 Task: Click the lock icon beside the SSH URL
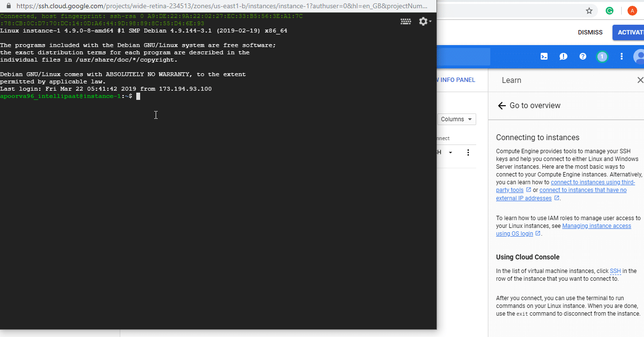pyautogui.click(x=10, y=6)
